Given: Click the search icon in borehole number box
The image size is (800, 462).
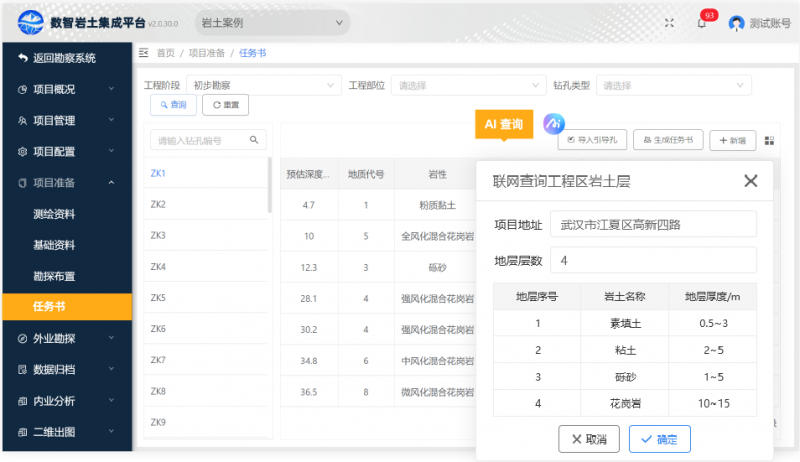Looking at the screenshot, I should 255,140.
